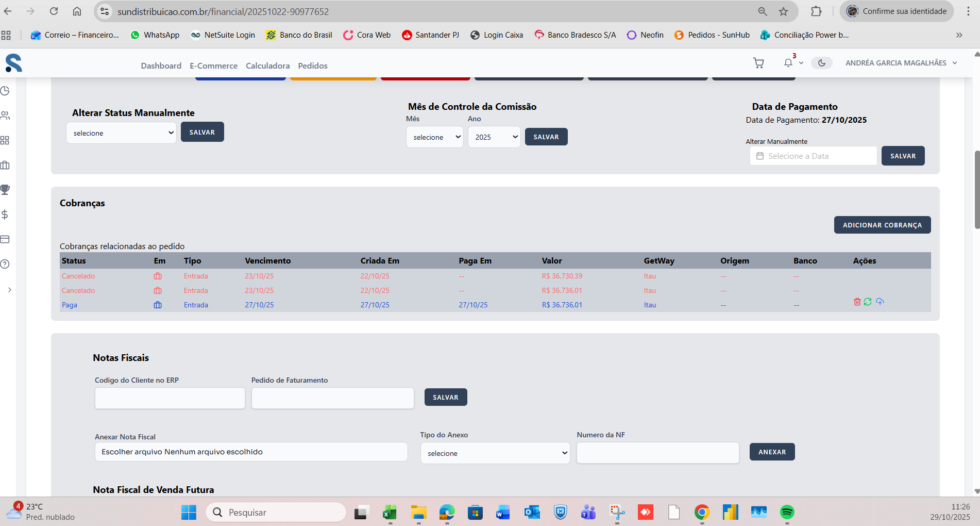This screenshot has width=980, height=526.
Task: Open the Mês selection dropdown
Action: point(434,137)
